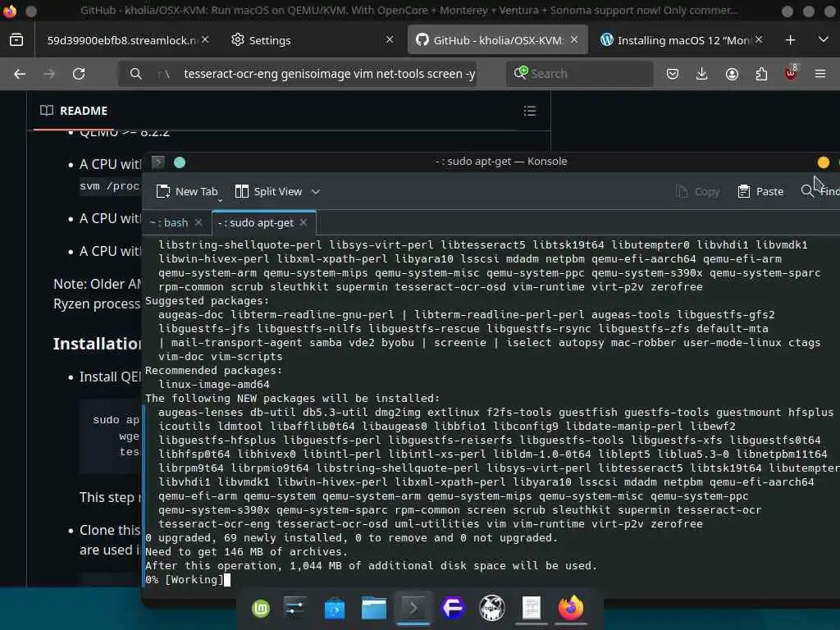
Task: Click 'Need to get 146 MB of archives.'
Action: [246, 552]
